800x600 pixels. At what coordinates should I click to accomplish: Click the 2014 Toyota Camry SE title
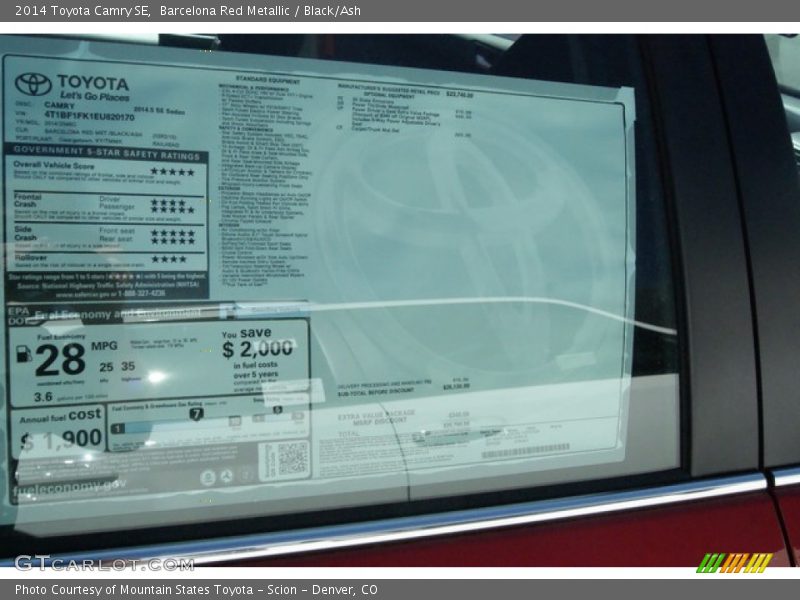click(82, 10)
